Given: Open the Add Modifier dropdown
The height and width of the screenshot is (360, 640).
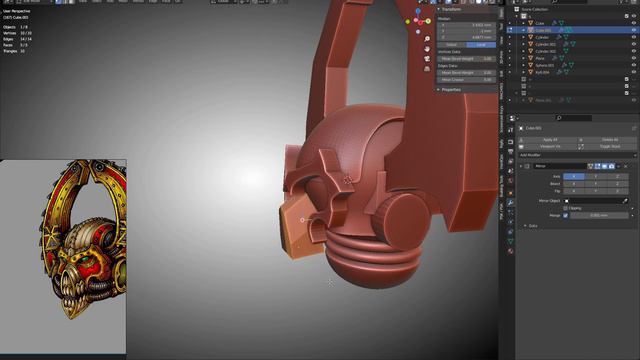Looking at the screenshot, I should [x=577, y=155].
